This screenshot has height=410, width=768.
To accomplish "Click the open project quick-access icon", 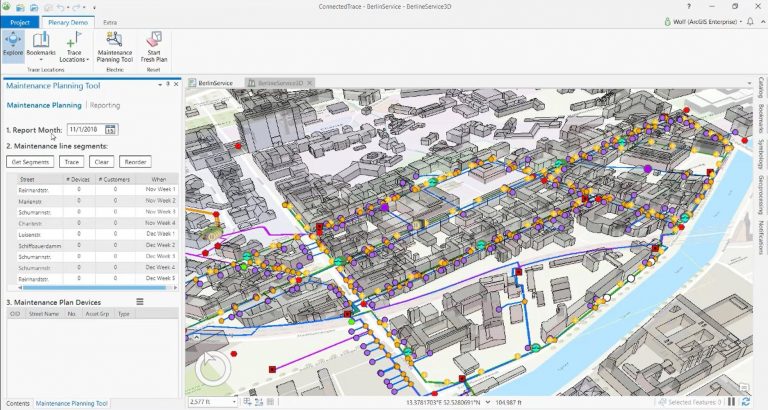I will (34, 7).
